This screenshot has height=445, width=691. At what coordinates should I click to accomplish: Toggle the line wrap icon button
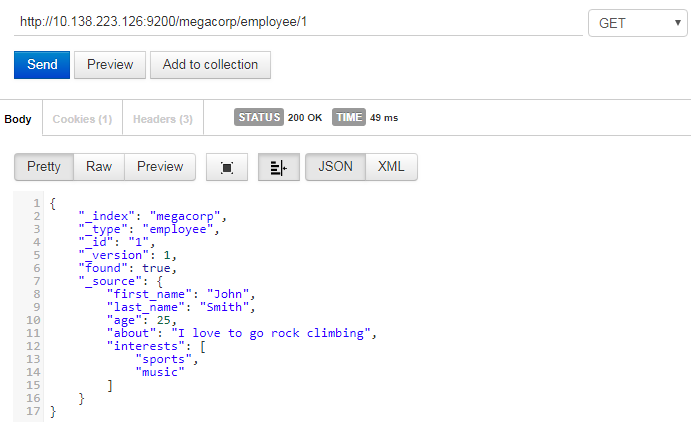(x=279, y=167)
